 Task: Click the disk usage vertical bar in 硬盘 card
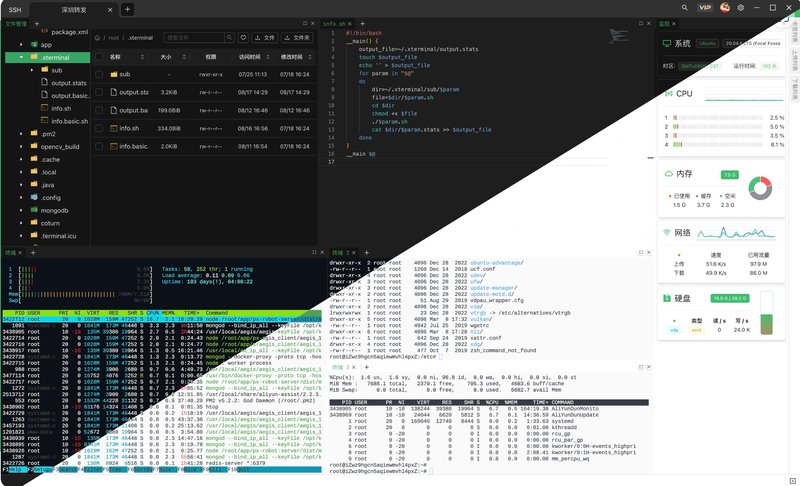[767, 314]
